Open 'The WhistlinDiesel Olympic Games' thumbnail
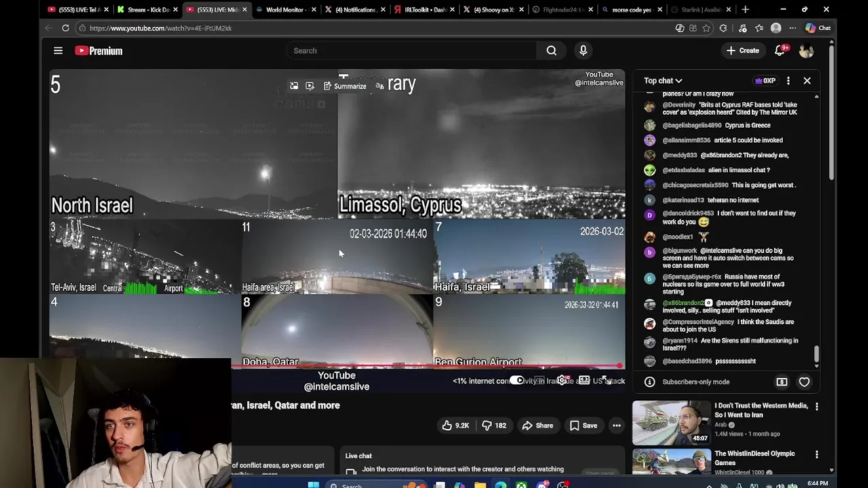 click(671, 461)
